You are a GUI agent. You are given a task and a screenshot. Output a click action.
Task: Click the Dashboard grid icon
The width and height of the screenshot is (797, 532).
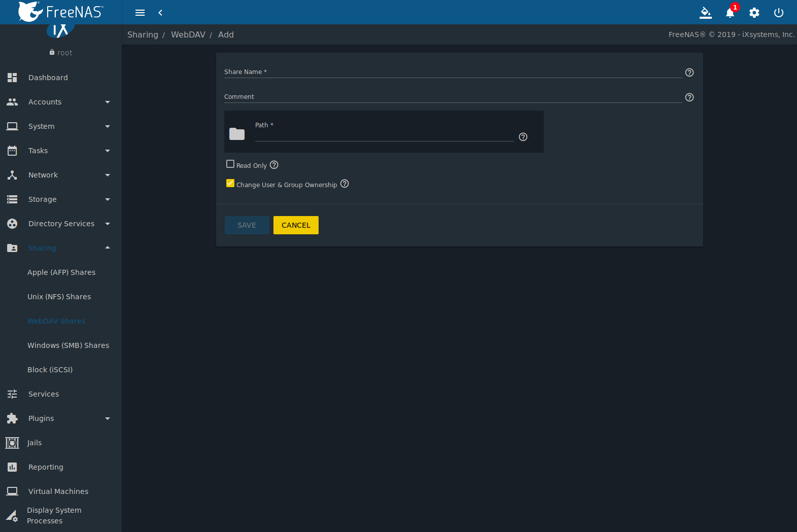pos(12,78)
